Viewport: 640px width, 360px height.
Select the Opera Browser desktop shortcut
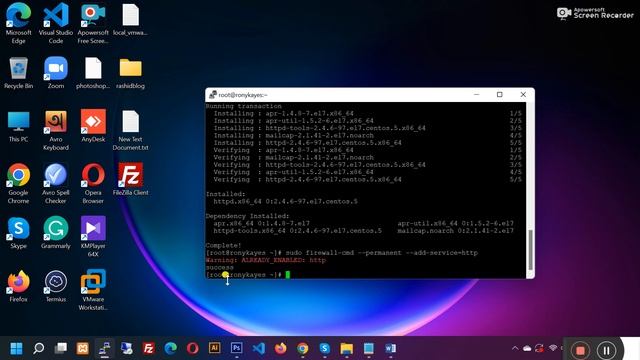93,184
